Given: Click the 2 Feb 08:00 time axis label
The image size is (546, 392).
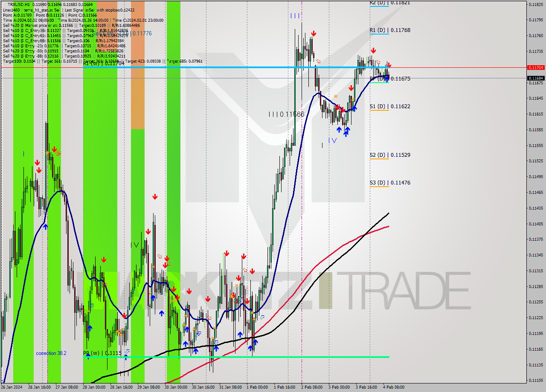Looking at the screenshot, I should [312, 387].
